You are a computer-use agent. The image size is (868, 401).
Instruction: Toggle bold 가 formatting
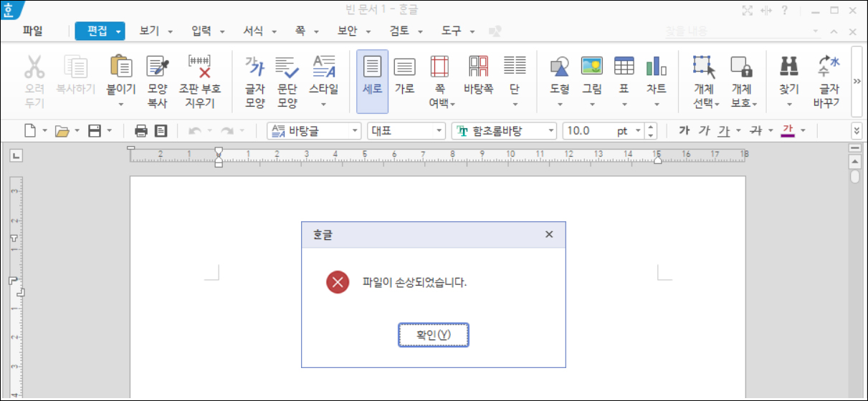click(x=684, y=130)
